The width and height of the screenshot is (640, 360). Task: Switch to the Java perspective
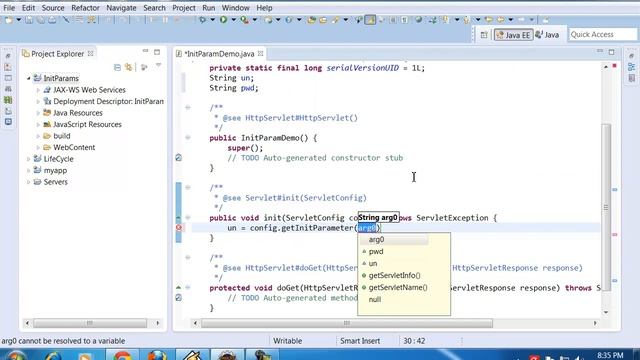pos(547,35)
